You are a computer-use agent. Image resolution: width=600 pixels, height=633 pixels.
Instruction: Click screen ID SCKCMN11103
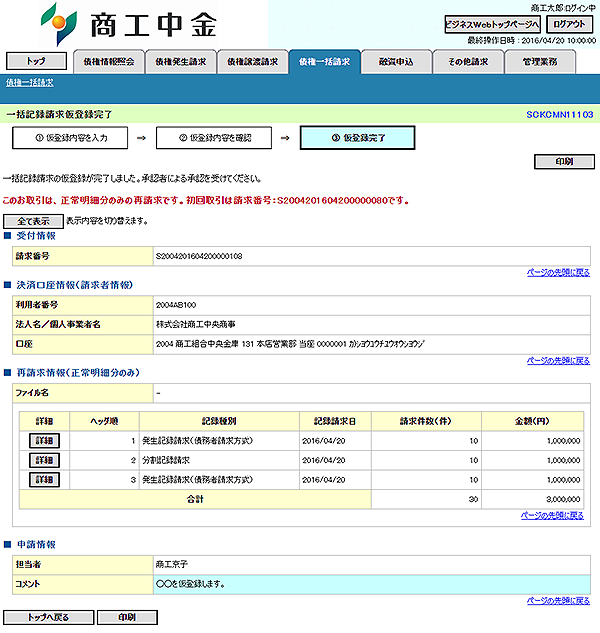point(560,115)
